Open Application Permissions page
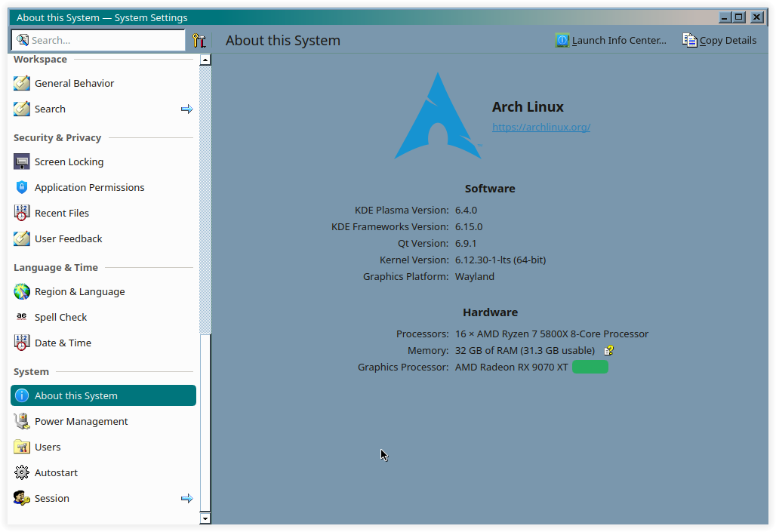Image resolution: width=776 pixels, height=532 pixels. [103, 187]
